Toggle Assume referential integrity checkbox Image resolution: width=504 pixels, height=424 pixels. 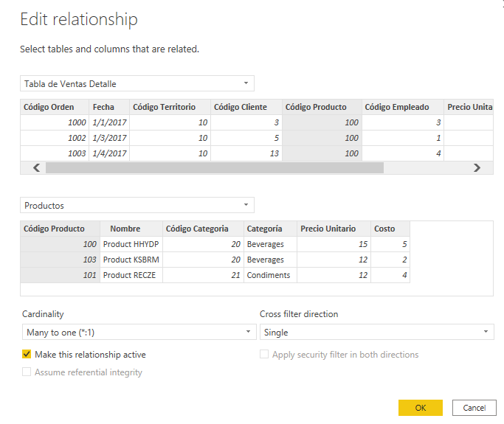click(27, 372)
